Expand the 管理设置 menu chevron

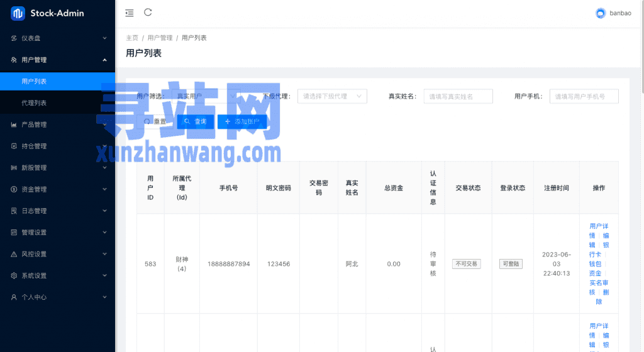(105, 233)
